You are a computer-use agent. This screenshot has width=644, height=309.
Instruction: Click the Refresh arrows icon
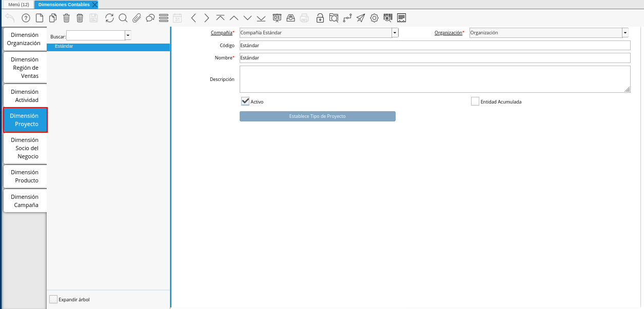109,18
